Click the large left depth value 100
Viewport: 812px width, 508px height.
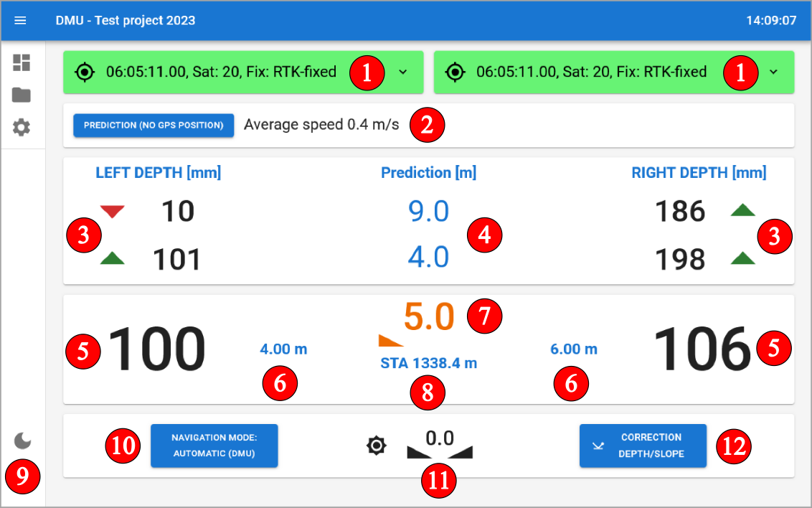click(157, 349)
